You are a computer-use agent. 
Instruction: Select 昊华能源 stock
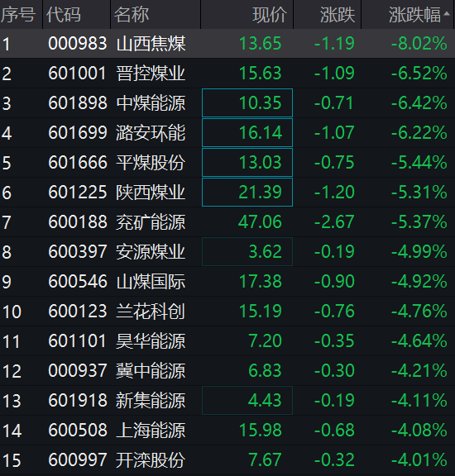coord(151,341)
